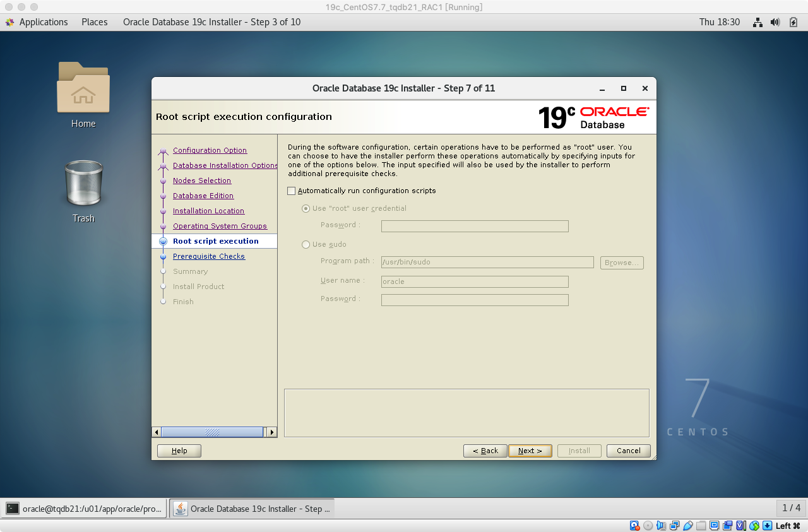Click VirtualBox USB devices status icon
The height and width of the screenshot is (532, 808).
click(687, 526)
